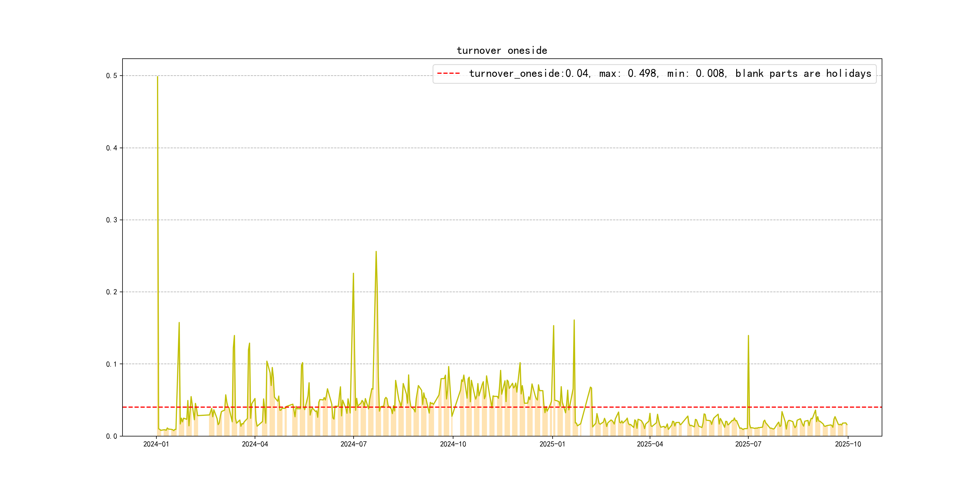Click the 2025-01 x-axis date label
The image size is (980, 490).
coord(552,444)
